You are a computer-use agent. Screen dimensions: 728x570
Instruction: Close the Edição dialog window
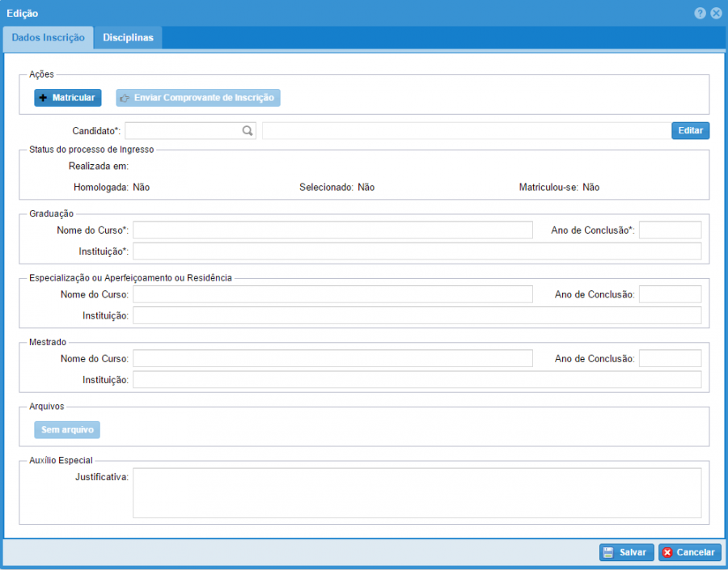[x=716, y=13]
